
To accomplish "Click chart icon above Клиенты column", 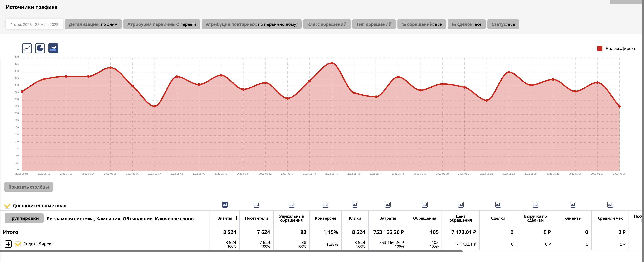I will (573, 205).
